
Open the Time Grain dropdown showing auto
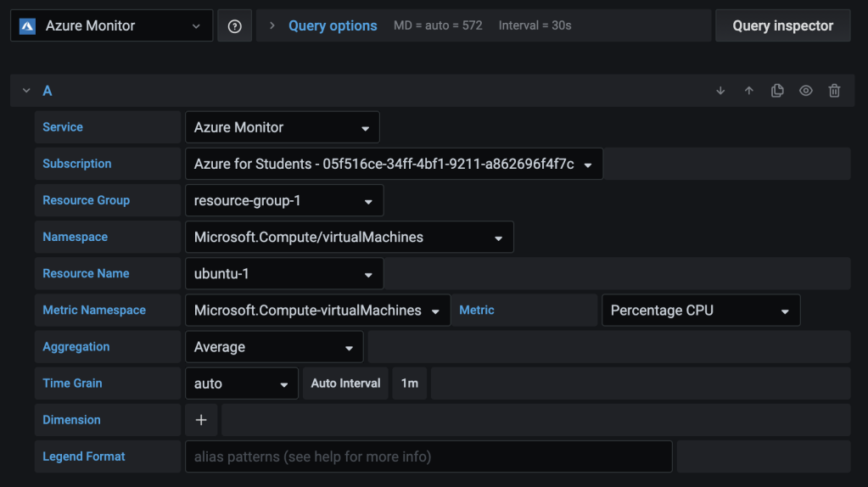242,383
